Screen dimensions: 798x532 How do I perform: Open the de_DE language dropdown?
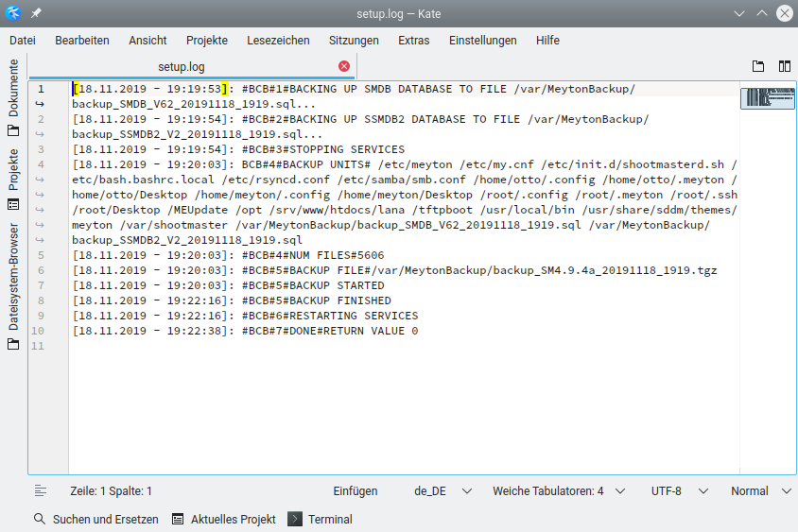[x=442, y=490]
